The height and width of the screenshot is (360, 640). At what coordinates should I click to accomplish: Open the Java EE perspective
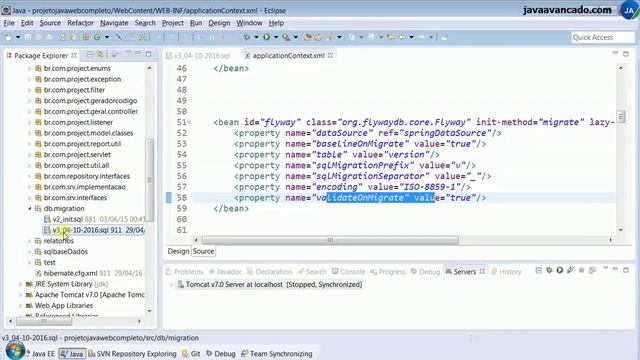click(39, 353)
